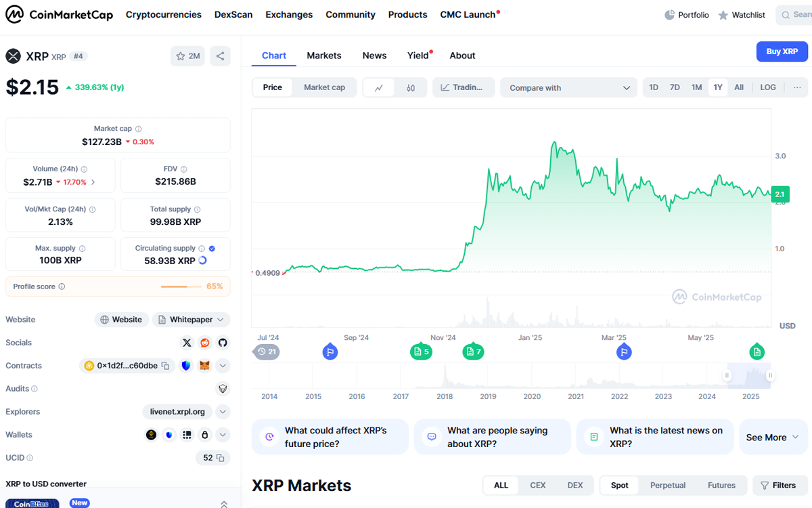Click the green news marker labeled 5

click(x=421, y=352)
